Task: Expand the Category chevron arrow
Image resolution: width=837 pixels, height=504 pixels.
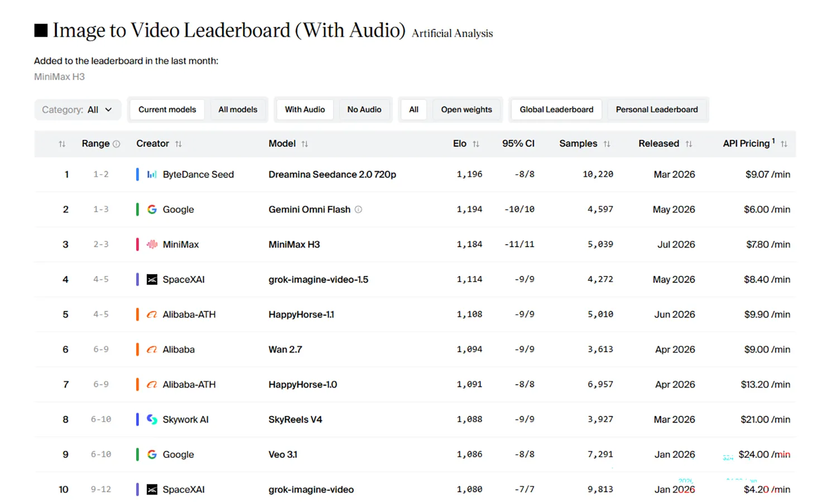Action: [x=109, y=110]
